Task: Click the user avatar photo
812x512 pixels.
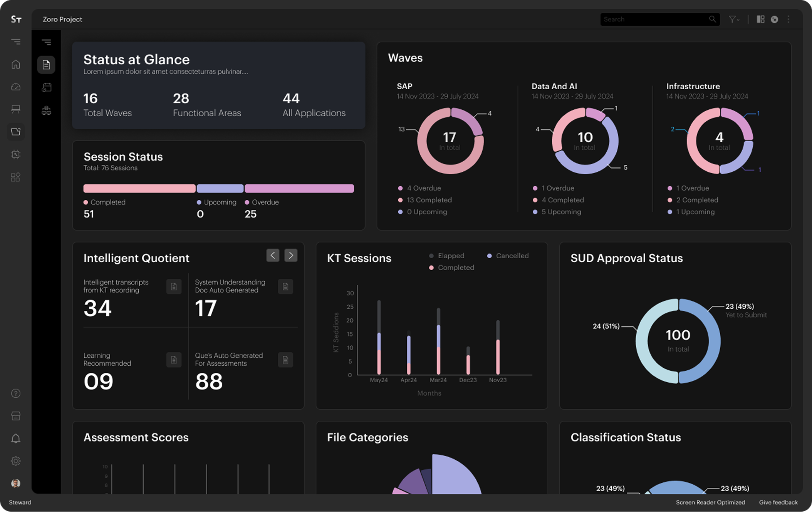Action: [16, 484]
